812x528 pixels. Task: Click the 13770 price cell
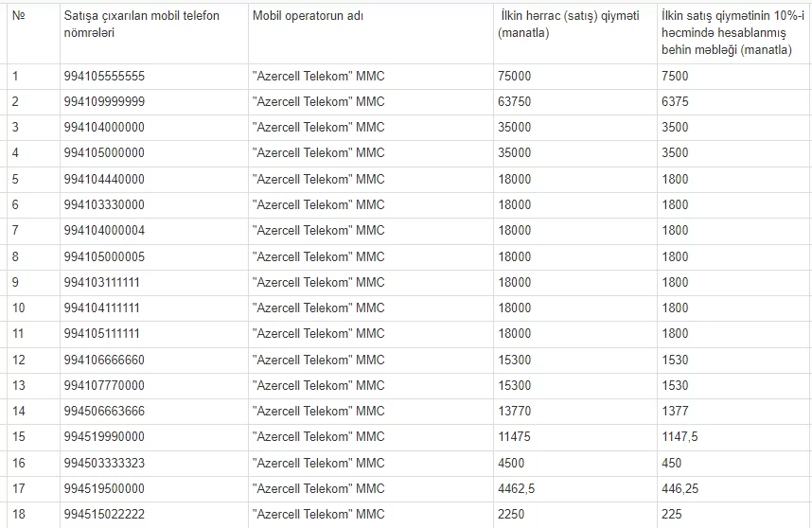(x=516, y=412)
